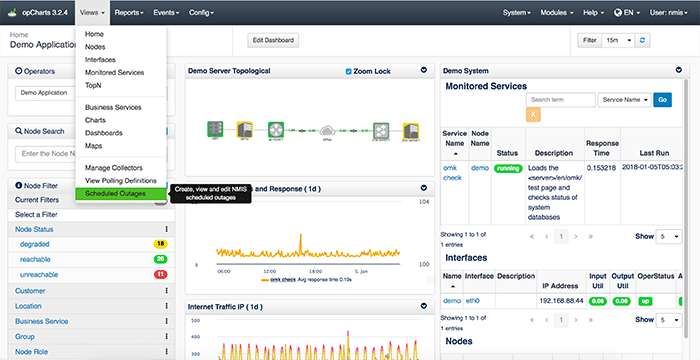Toggle the Zoom Lock checkbox
The width and height of the screenshot is (700, 360).
349,71
